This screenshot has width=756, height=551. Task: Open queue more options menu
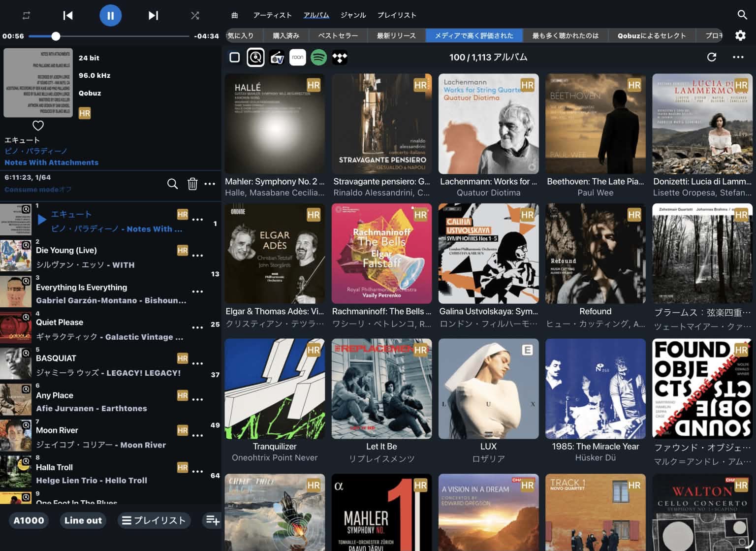[210, 184]
